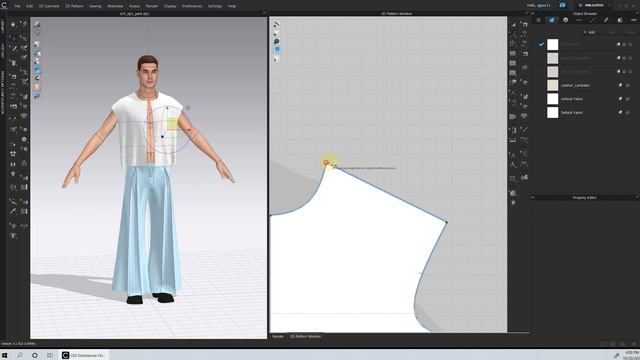Screen dimensions: 640x360
Task: Open the MODULAR CONFIGURATOR side tab
Action: [x=2, y=93]
